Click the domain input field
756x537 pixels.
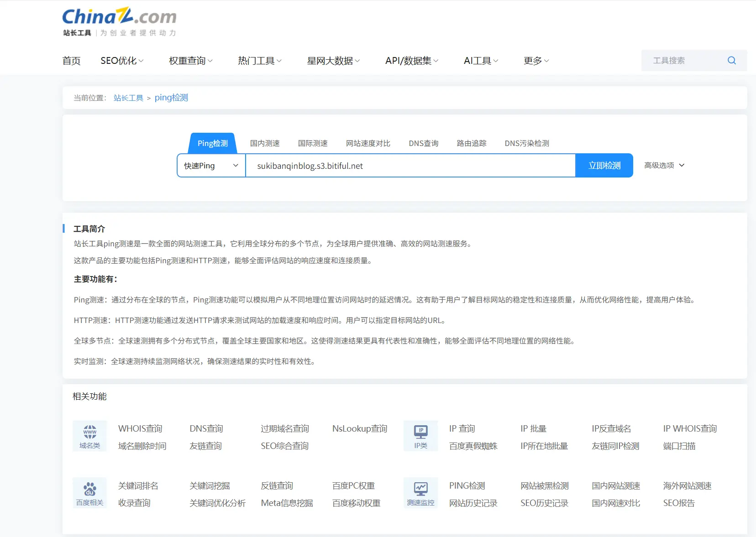[x=410, y=166]
